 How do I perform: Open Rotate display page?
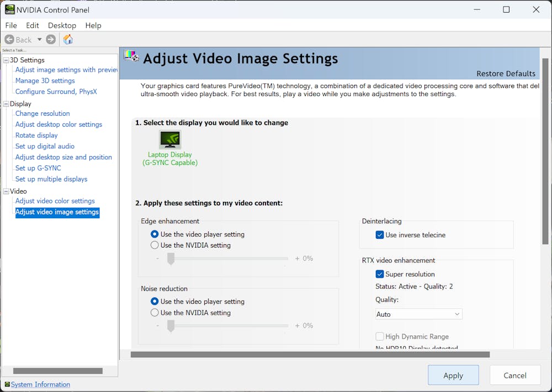click(36, 135)
